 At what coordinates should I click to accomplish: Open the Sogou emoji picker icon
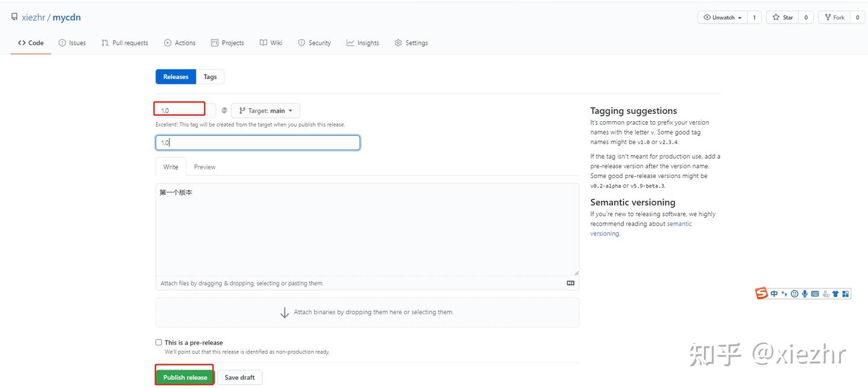(x=794, y=294)
